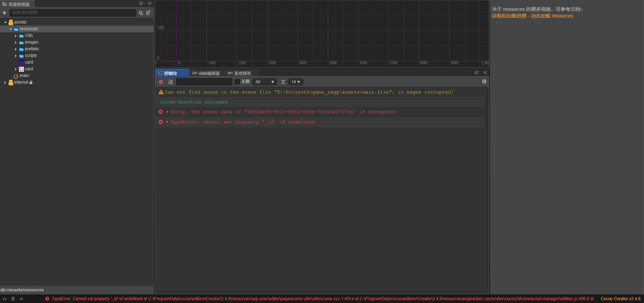Click the plus icon to create an asset
The width and height of the screenshot is (644, 303).
5,13
